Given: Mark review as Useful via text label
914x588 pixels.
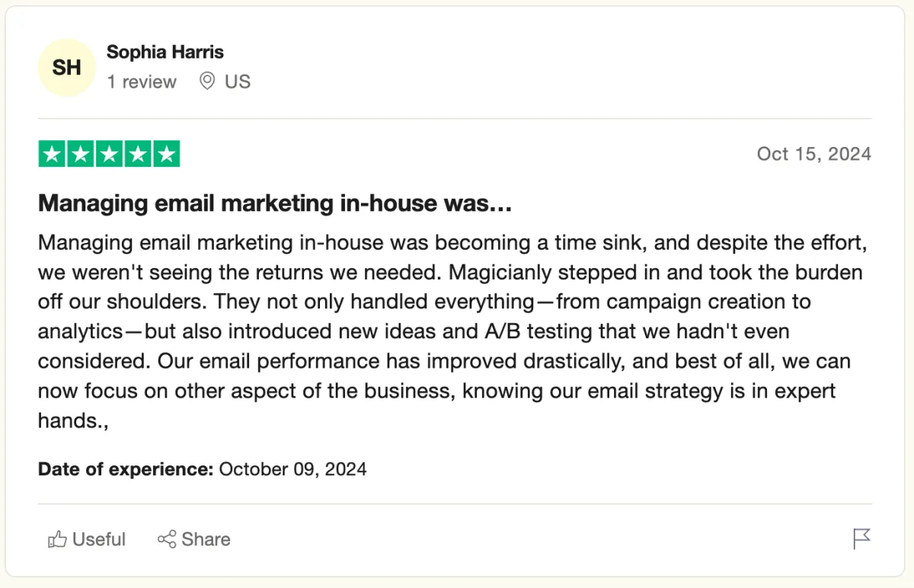Looking at the screenshot, I should point(99,539).
